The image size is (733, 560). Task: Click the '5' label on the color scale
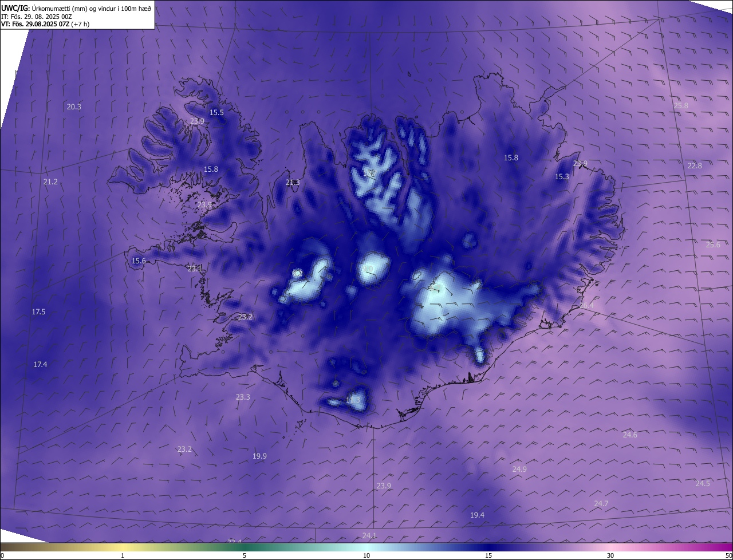click(245, 555)
